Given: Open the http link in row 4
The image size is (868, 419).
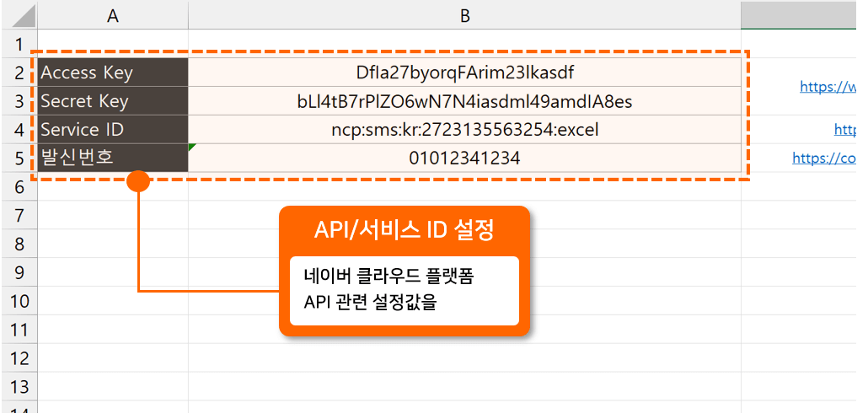Looking at the screenshot, I should [x=845, y=130].
